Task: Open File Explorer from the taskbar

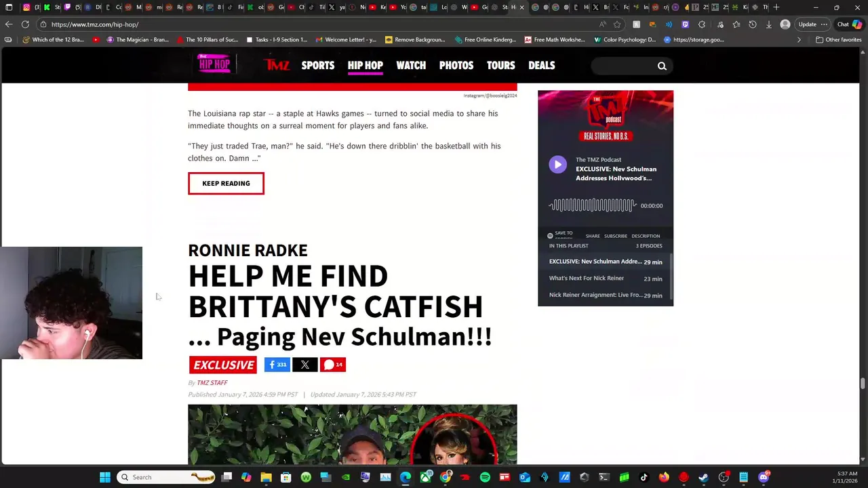Action: (266, 477)
